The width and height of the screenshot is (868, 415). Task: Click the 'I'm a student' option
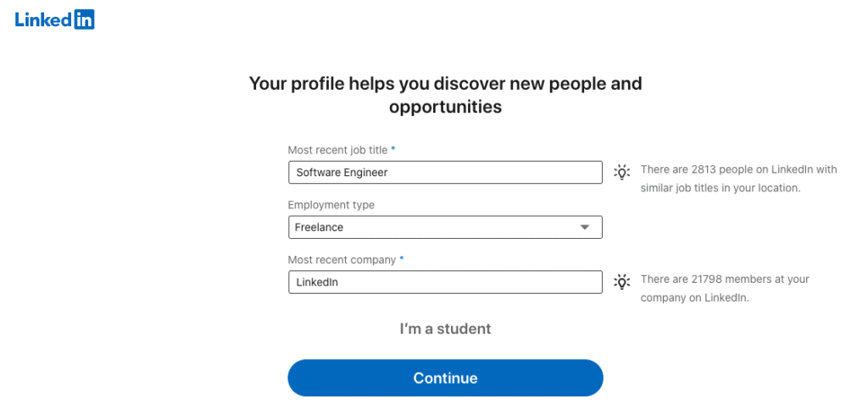[x=445, y=329]
